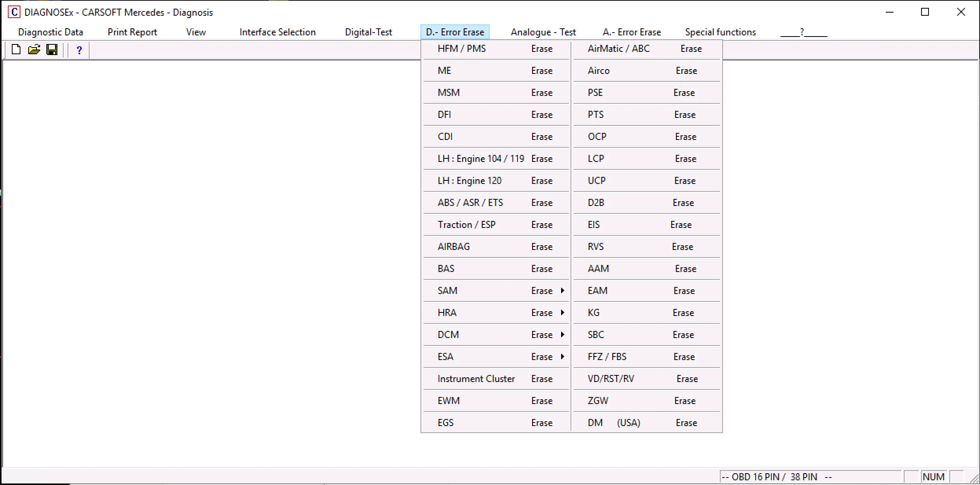
Task: Open the Special functions menu
Action: (x=720, y=32)
